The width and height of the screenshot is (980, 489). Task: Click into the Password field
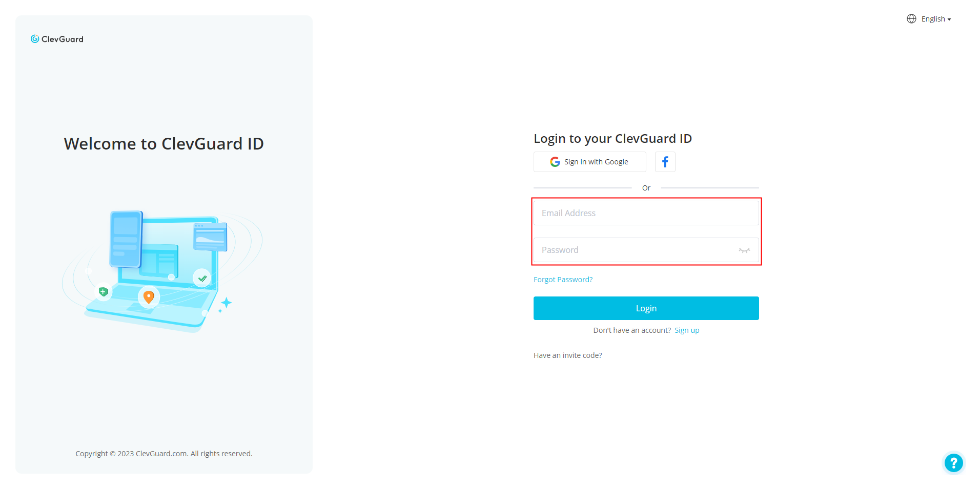636,250
